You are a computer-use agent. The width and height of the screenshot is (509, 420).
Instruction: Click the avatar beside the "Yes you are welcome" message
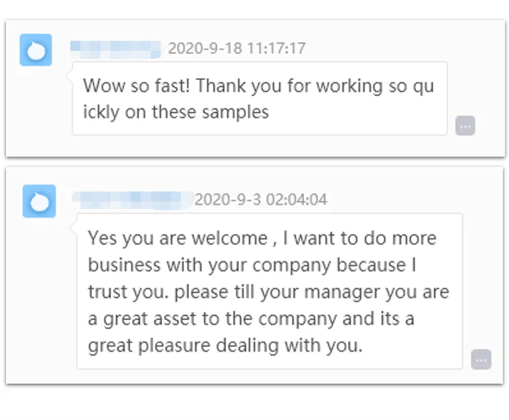(x=39, y=201)
